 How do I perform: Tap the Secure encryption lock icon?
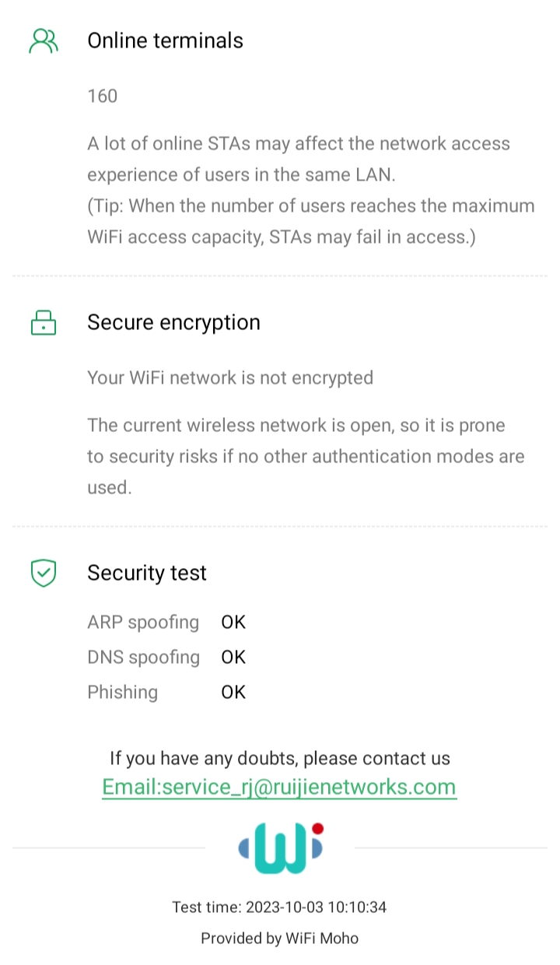[44, 322]
